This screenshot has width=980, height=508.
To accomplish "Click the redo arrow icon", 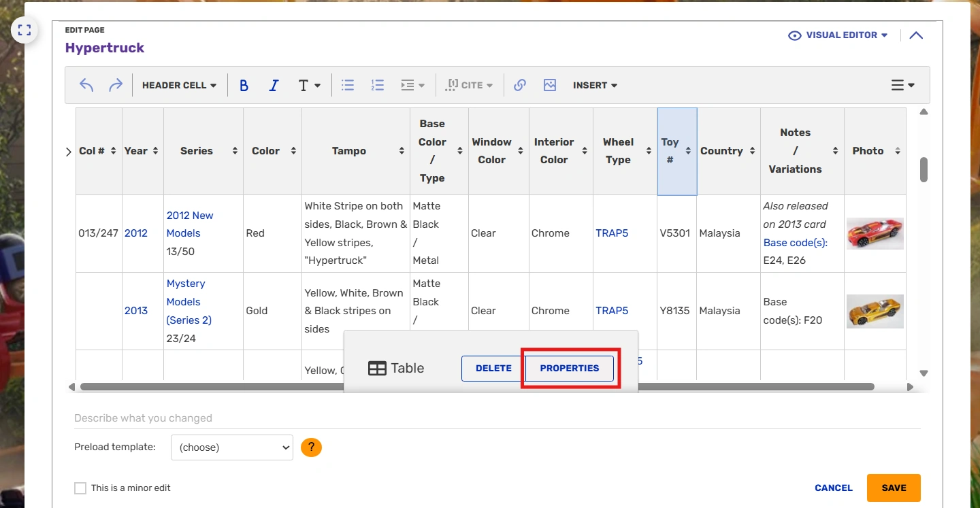I will click(x=116, y=85).
